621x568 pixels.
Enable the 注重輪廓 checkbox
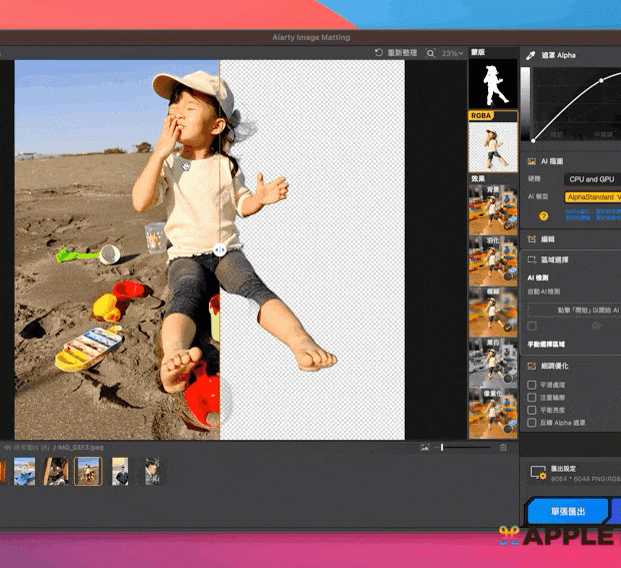pos(532,397)
